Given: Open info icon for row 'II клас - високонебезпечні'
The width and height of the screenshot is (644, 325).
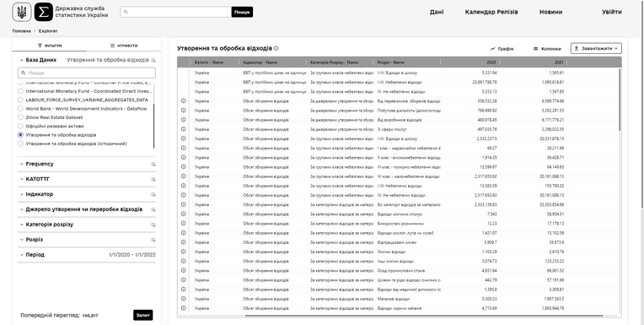Looking at the screenshot, I should [183, 158].
